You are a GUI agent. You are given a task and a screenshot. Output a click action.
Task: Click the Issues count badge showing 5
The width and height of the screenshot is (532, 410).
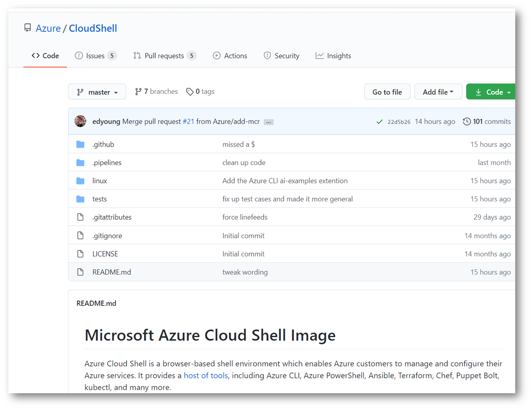112,56
